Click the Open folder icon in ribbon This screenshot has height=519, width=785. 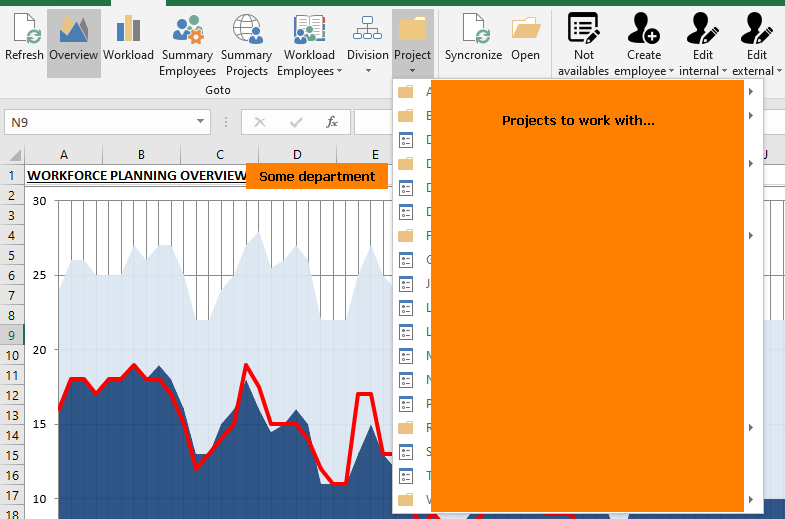[x=525, y=29]
